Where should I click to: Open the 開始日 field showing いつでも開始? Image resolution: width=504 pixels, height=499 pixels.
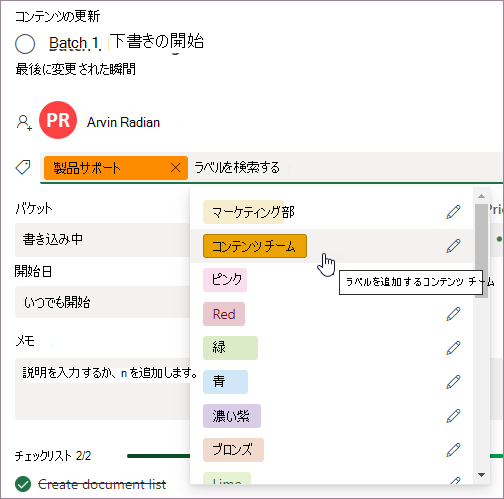pyautogui.click(x=103, y=302)
